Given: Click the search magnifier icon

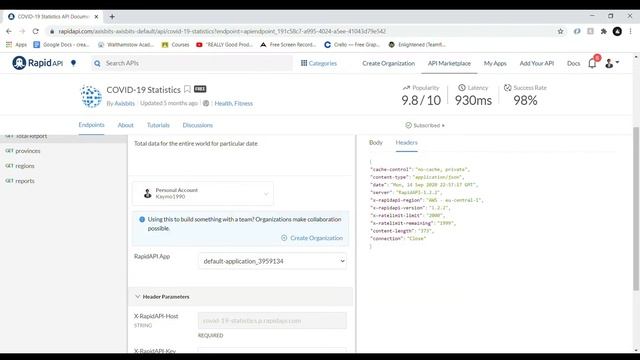Looking at the screenshot, I should (x=97, y=63).
